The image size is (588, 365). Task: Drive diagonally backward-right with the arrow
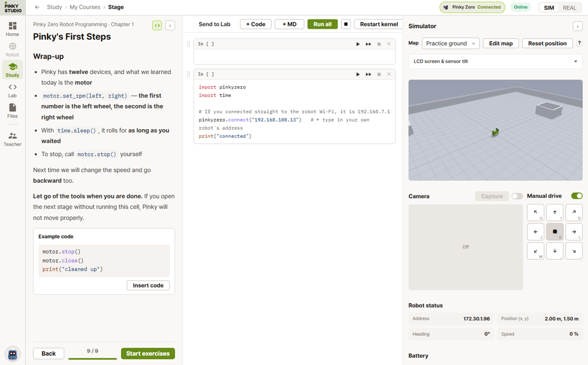[574, 251]
